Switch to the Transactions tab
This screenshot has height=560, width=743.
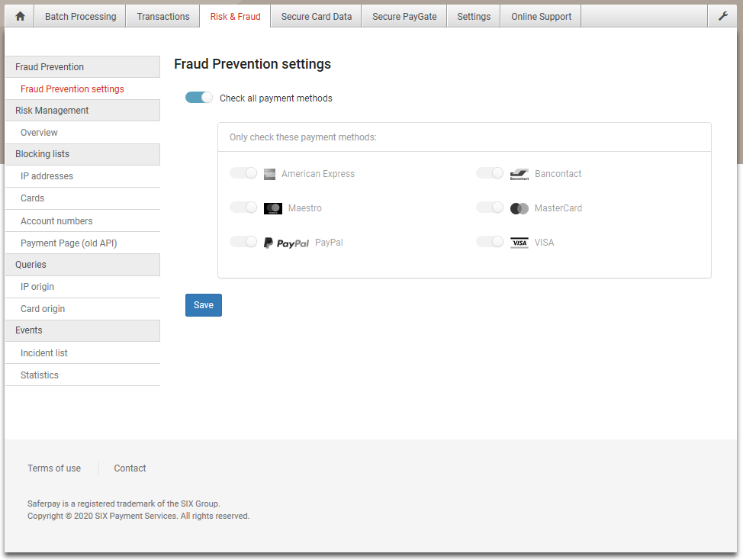click(163, 16)
